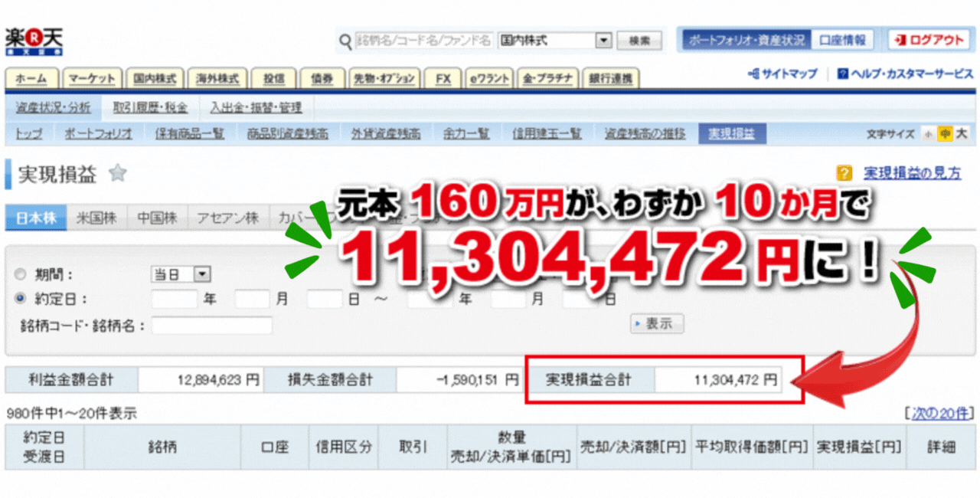Select the 約定日 radio button
The image size is (980, 498).
tap(21, 299)
